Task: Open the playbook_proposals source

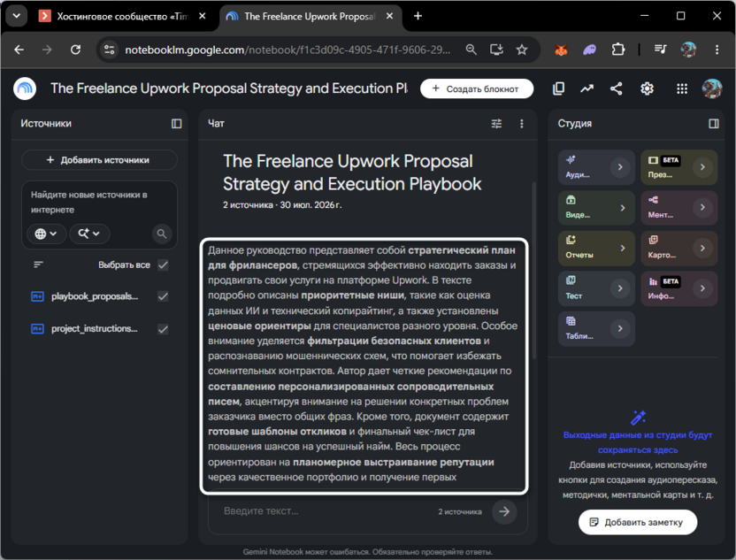Action: (95, 296)
